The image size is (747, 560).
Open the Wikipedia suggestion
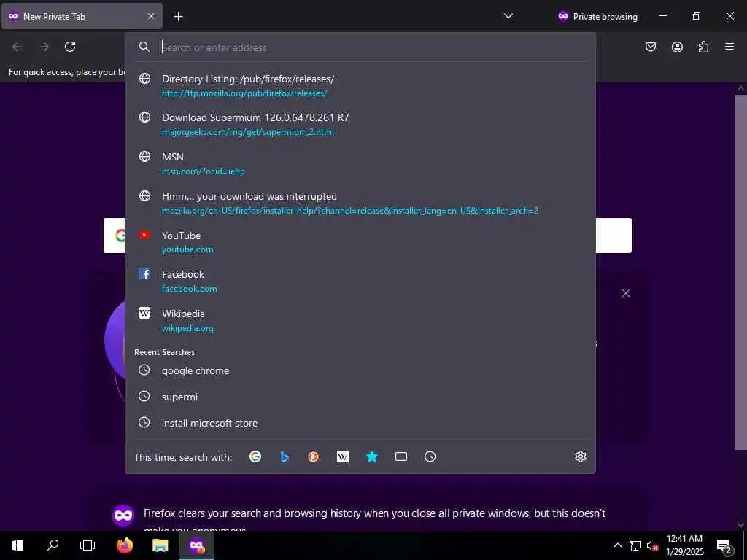click(360, 321)
